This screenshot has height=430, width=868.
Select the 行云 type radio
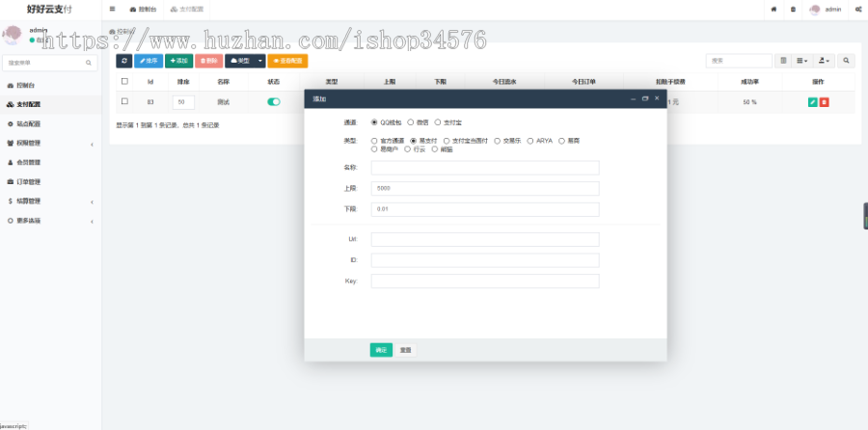407,148
